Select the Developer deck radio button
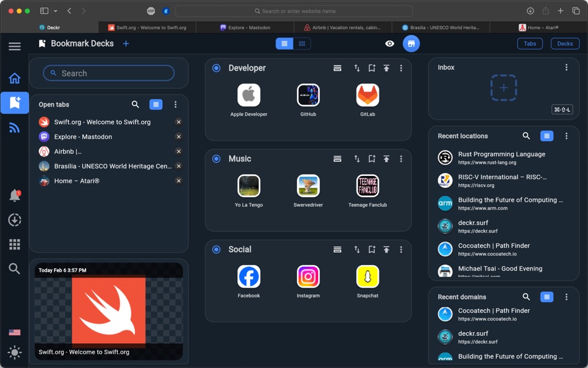This screenshot has width=588, height=368. point(217,68)
